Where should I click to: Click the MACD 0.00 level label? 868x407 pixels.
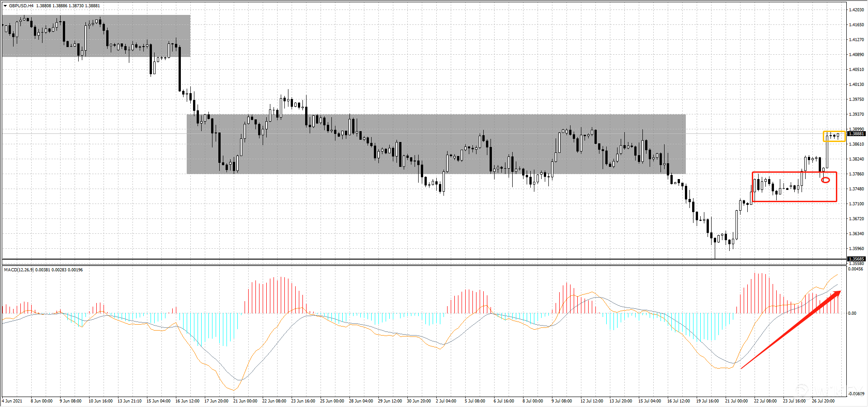tap(852, 313)
